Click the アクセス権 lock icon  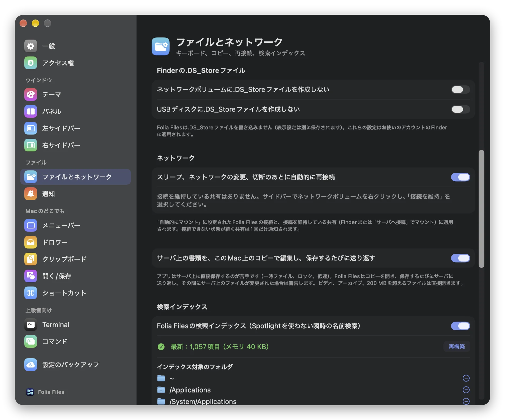(31, 63)
